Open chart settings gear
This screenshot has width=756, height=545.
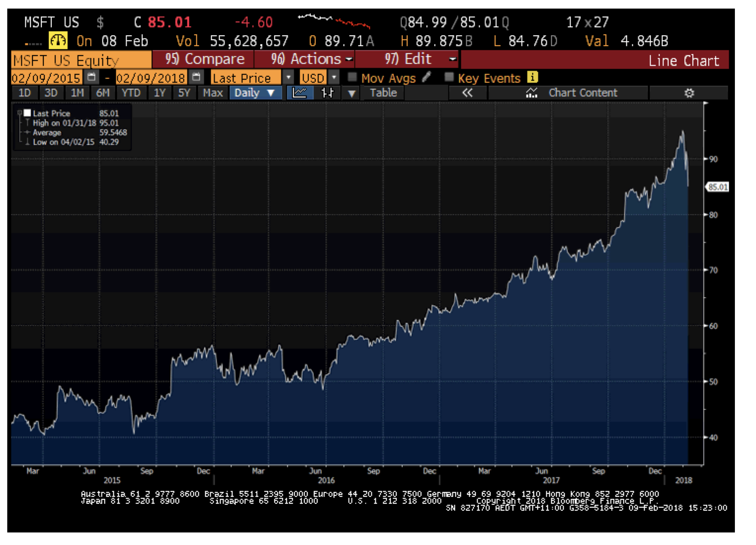coord(689,93)
